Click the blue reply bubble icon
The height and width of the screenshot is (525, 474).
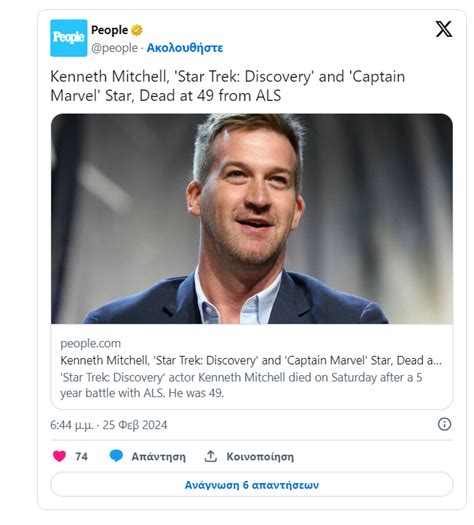coord(116,456)
